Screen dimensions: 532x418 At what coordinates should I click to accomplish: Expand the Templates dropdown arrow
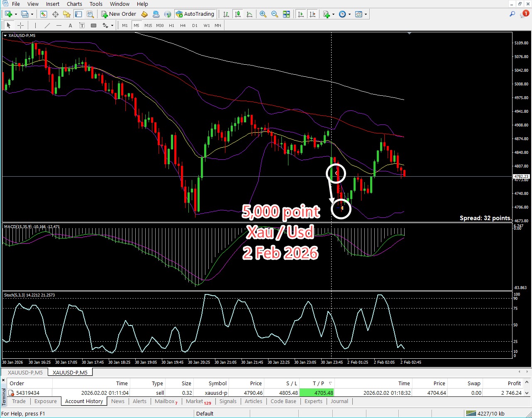click(x=366, y=14)
